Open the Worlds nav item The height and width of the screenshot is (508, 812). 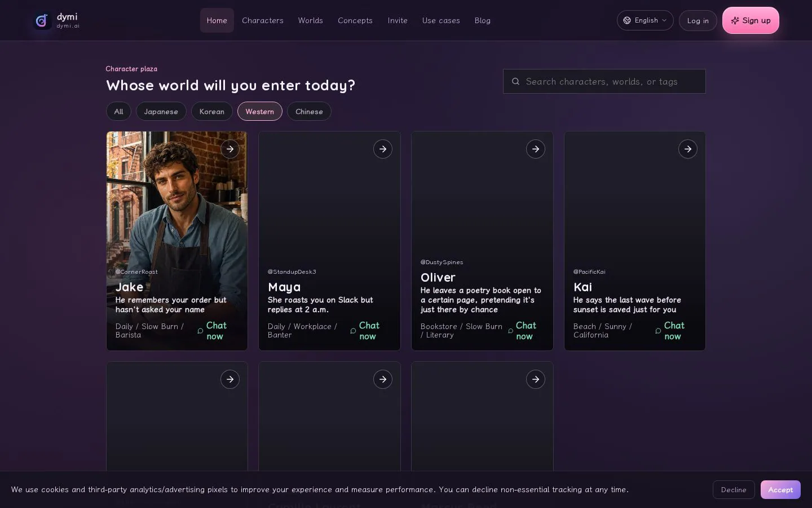point(311,20)
